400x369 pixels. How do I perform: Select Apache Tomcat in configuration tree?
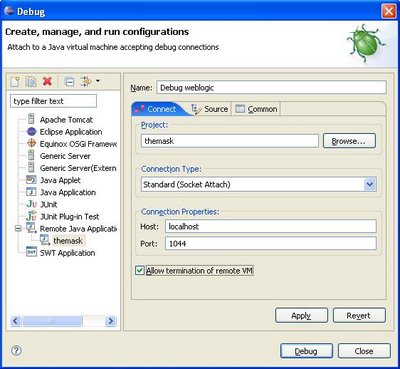pyautogui.click(x=66, y=119)
